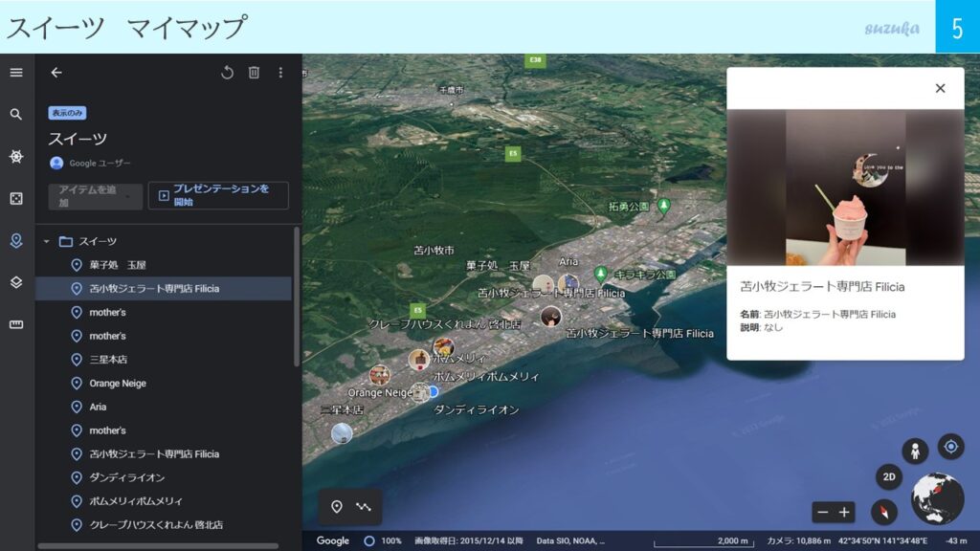Open アイテムを追加 dropdown

[95, 196]
